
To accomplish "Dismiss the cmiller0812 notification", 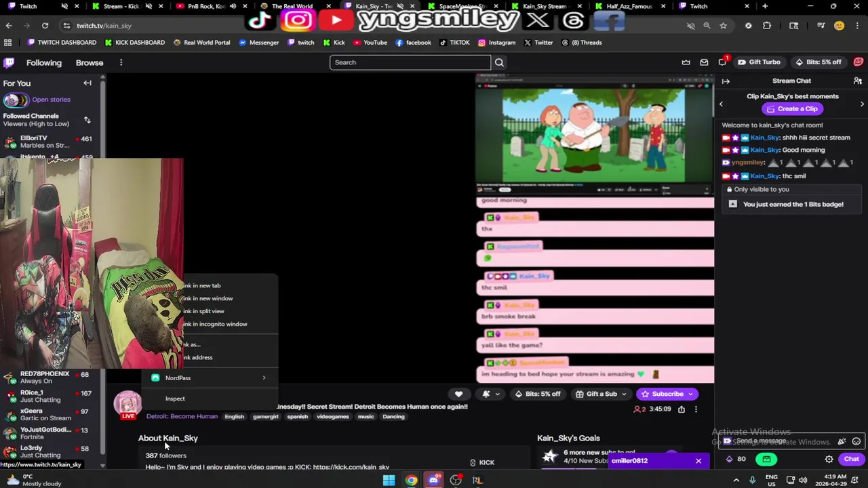I will pyautogui.click(x=698, y=461).
